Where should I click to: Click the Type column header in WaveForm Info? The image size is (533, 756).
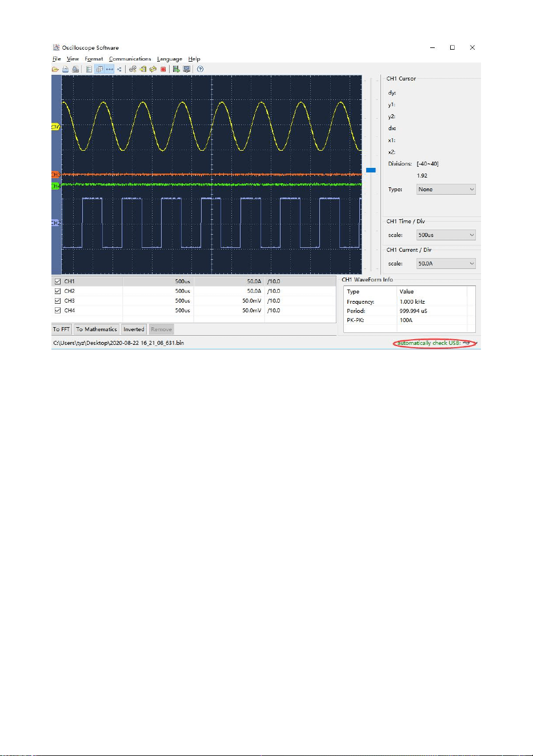[x=353, y=292]
